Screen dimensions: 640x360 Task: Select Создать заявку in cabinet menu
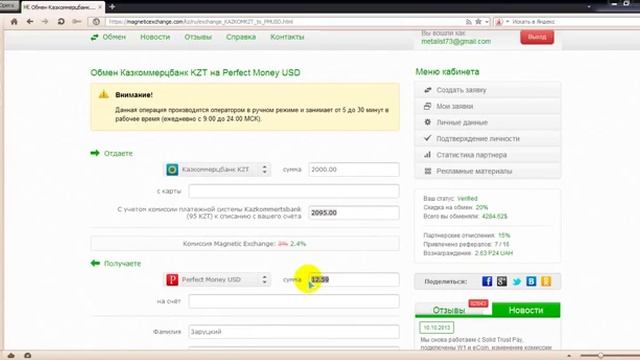488,90
